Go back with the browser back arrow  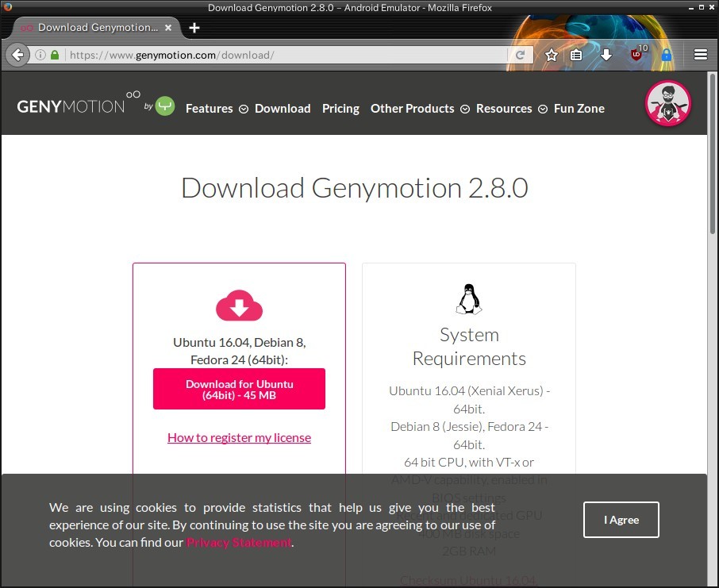[17, 55]
